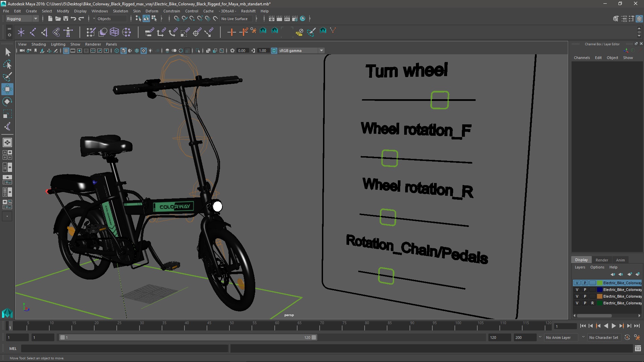Activate the Lasso select tool

7,64
